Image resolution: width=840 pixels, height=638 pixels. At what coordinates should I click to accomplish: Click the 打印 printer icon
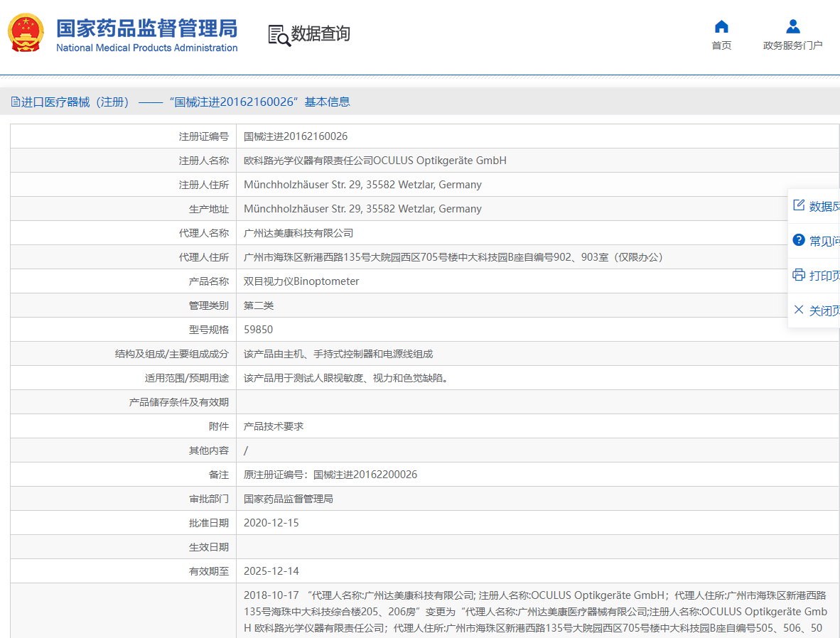(x=798, y=275)
